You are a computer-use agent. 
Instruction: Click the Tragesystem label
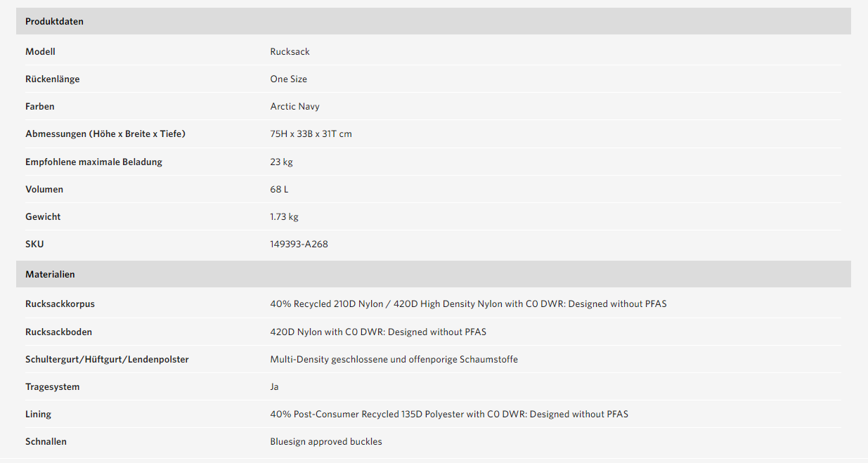53,387
